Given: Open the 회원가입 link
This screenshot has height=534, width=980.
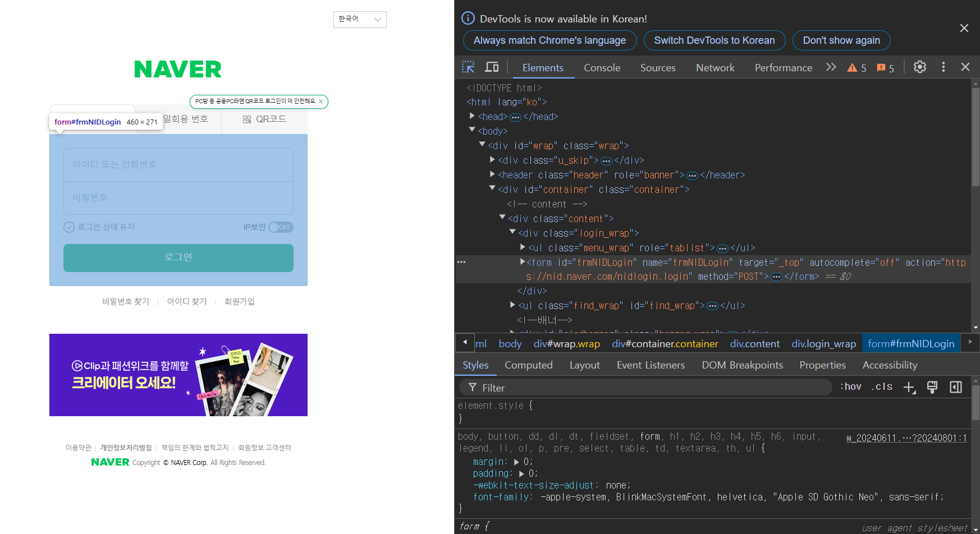Looking at the screenshot, I should pyautogui.click(x=240, y=302).
